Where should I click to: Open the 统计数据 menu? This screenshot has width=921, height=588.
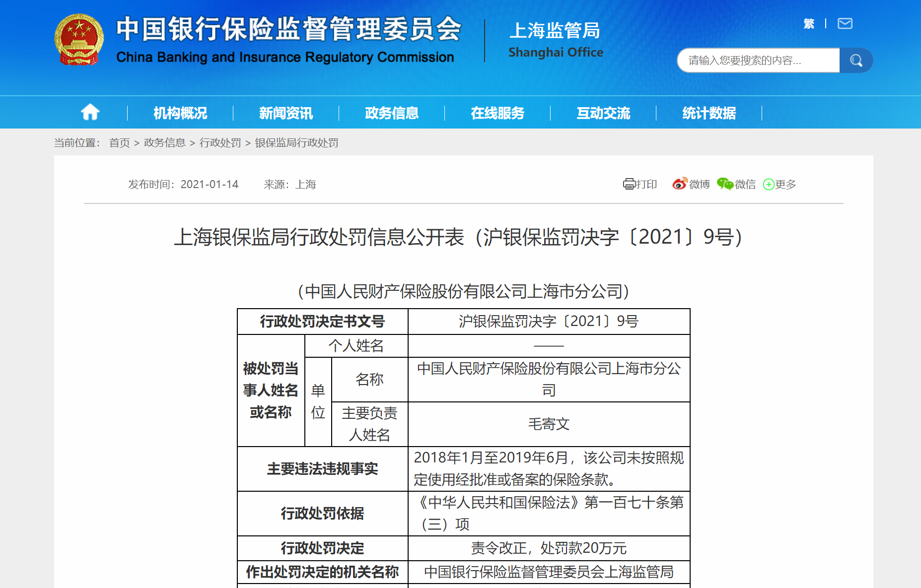pos(709,113)
